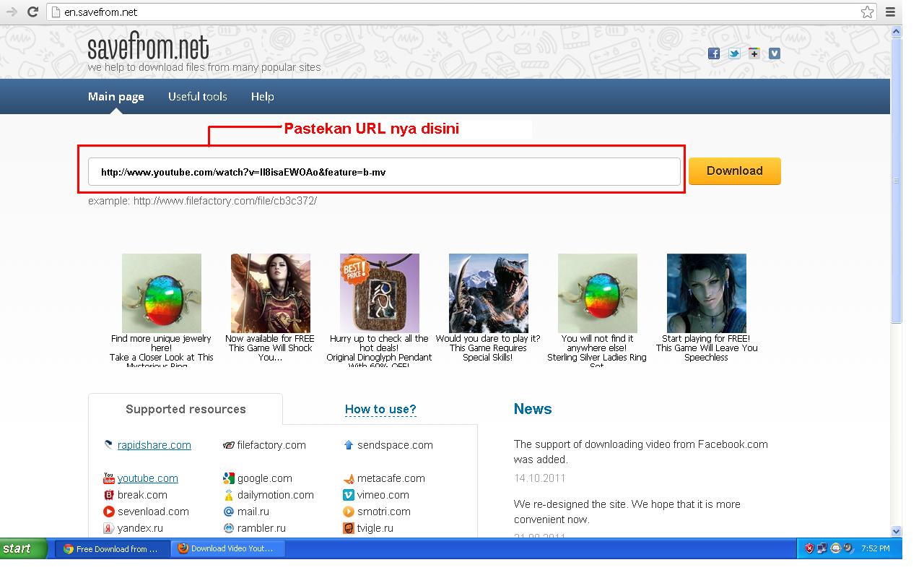Click the rambler.ru site icon
This screenshot has height=578, width=924.
229,528
